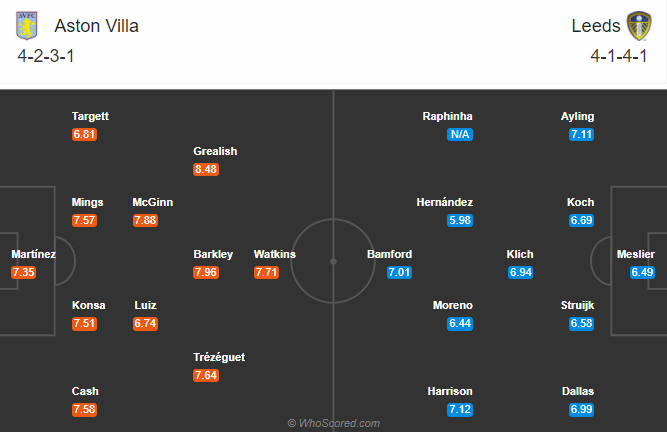Image resolution: width=667 pixels, height=432 pixels.
Task: Click Raphinha's N/A rating badge
Action: 460,134
